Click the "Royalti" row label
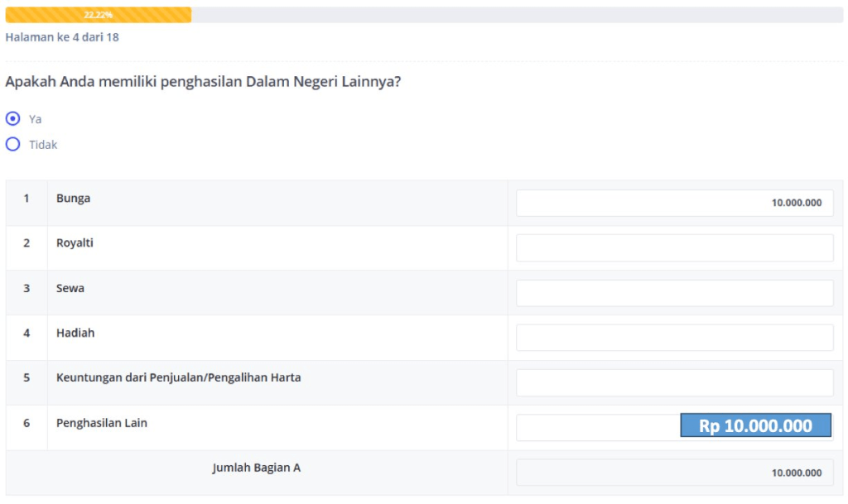This screenshot has height=504, width=848. click(75, 243)
